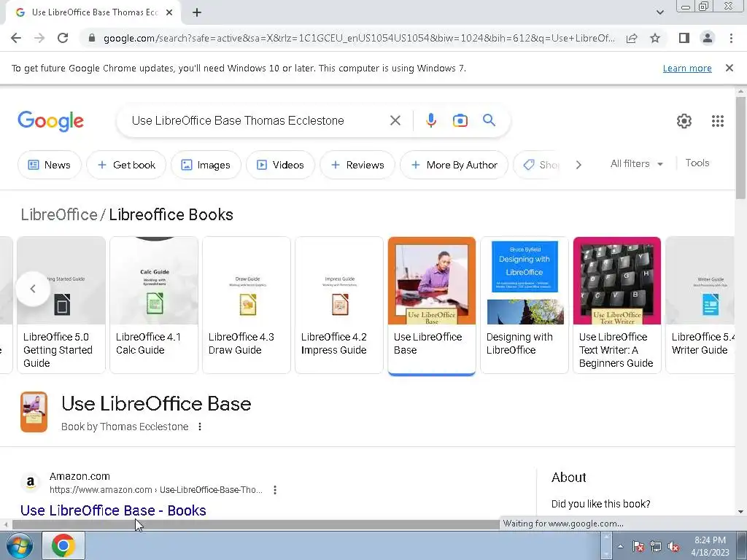This screenshot has width=747, height=560.
Task: Click the horizontal scrollbar thumb
Action: [255, 525]
